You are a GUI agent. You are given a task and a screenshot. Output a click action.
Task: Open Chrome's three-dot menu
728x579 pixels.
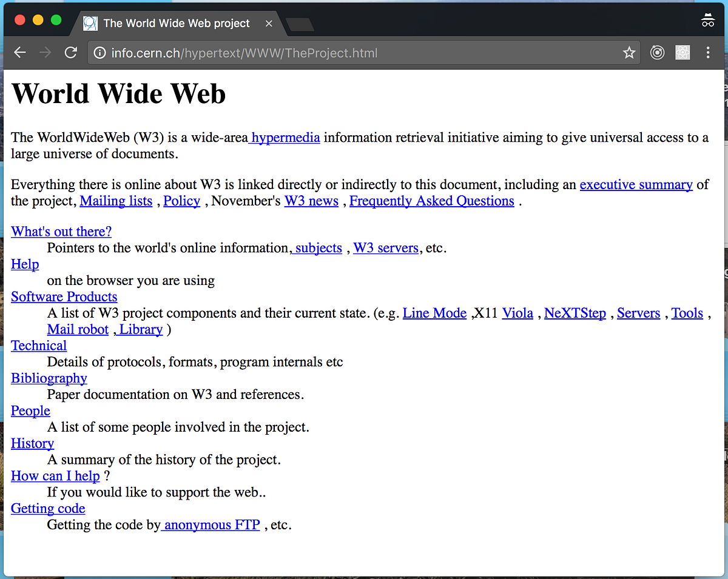tap(707, 53)
